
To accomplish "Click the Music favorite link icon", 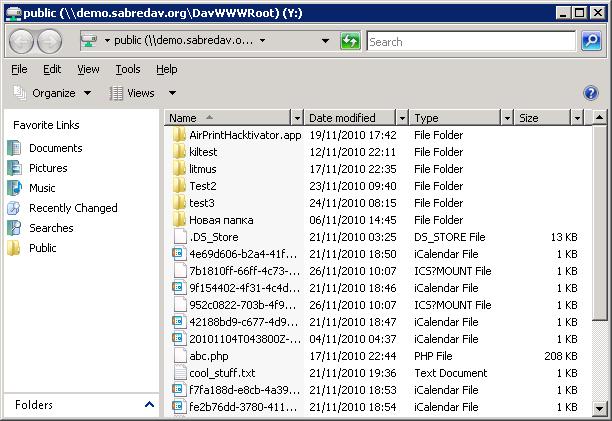I will click(14, 188).
